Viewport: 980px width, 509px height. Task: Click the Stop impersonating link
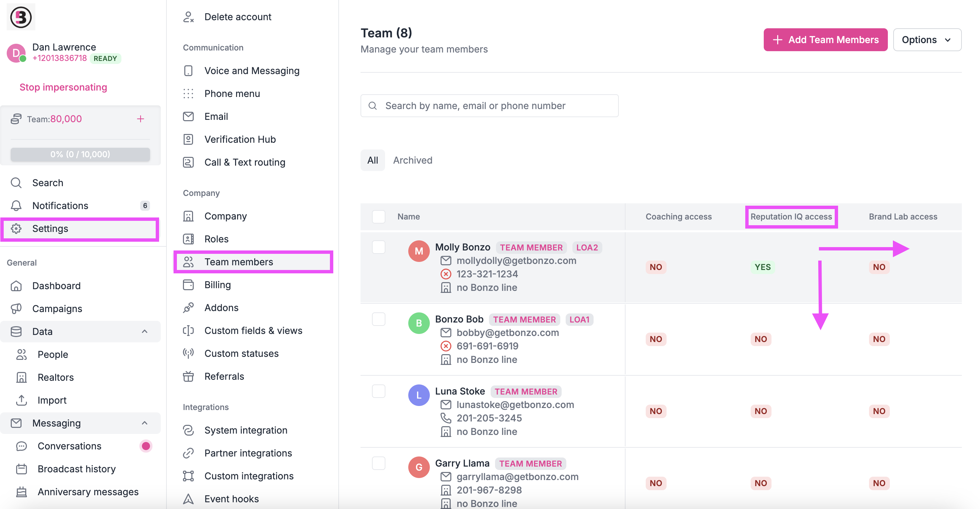pyautogui.click(x=63, y=87)
